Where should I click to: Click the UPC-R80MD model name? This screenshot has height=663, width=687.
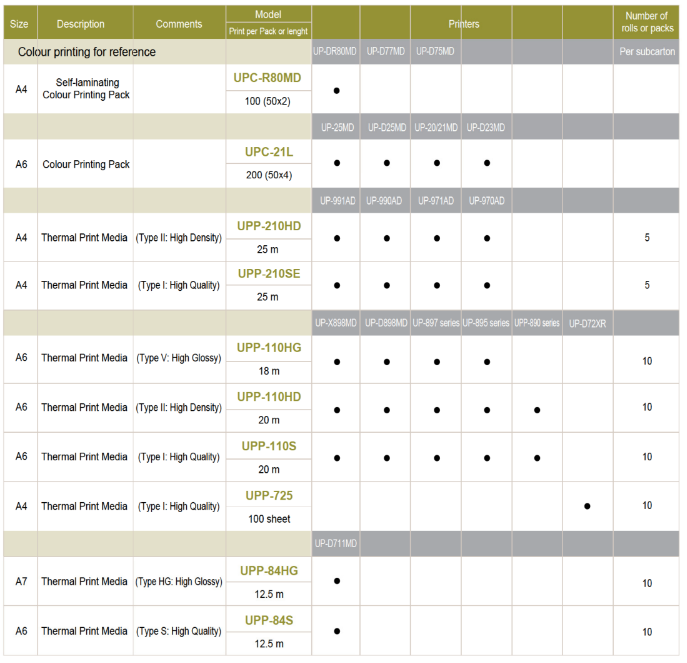(x=268, y=77)
